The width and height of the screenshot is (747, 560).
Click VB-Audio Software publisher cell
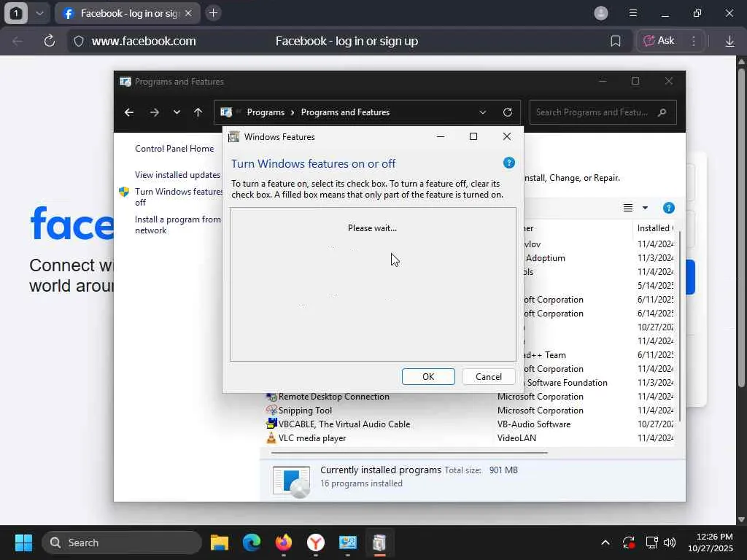coord(533,424)
